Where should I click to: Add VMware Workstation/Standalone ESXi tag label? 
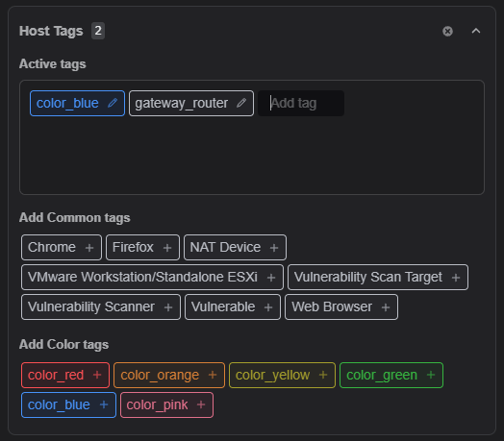click(142, 278)
